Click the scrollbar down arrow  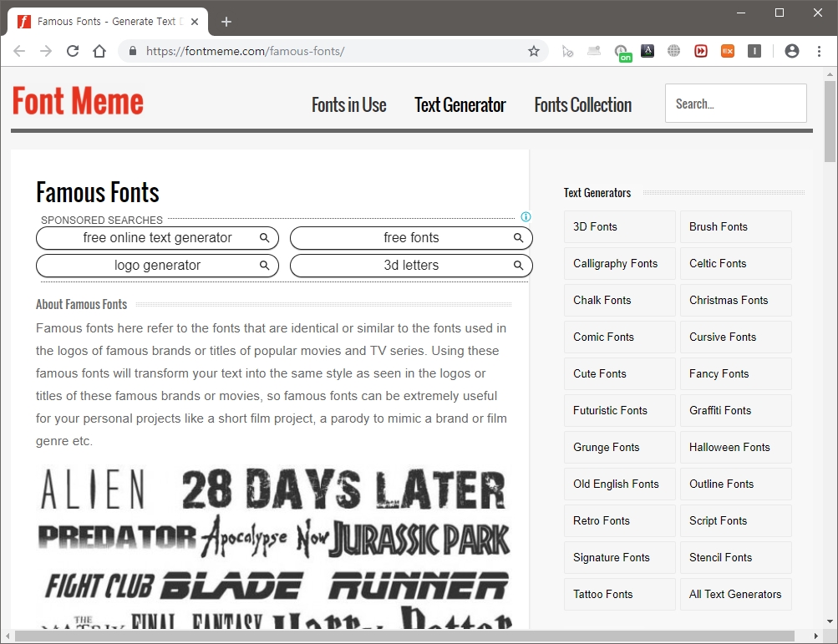(x=830, y=621)
